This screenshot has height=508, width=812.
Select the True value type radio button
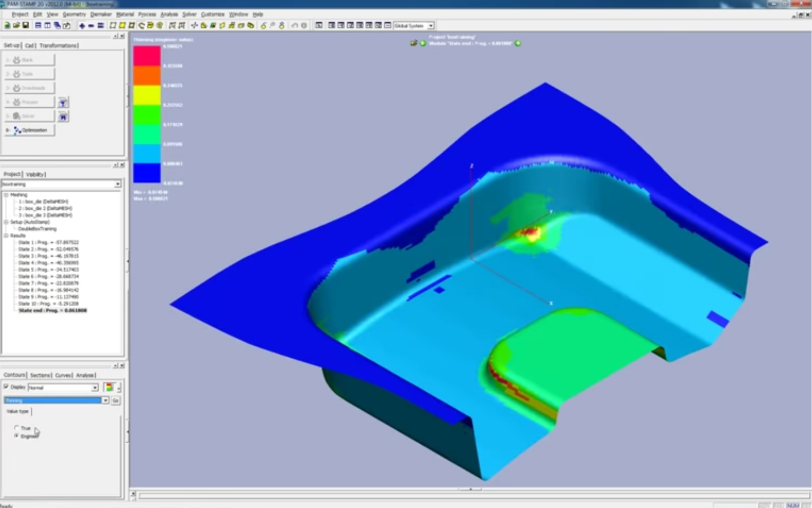point(17,428)
